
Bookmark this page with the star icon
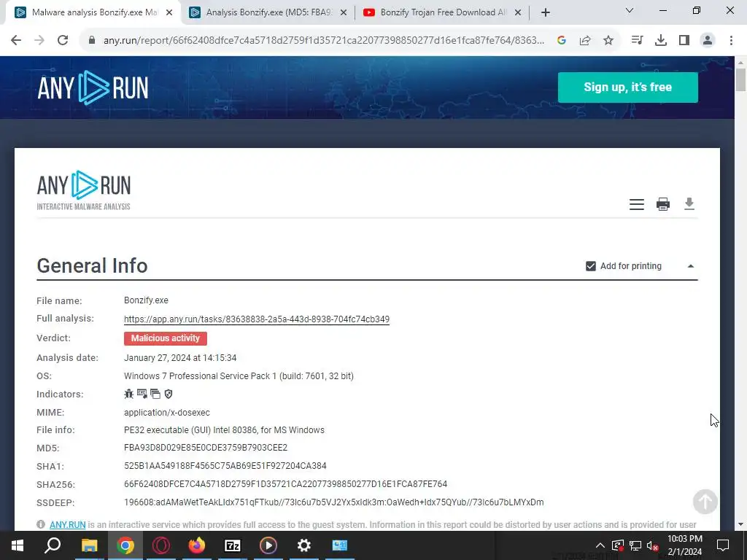point(608,41)
